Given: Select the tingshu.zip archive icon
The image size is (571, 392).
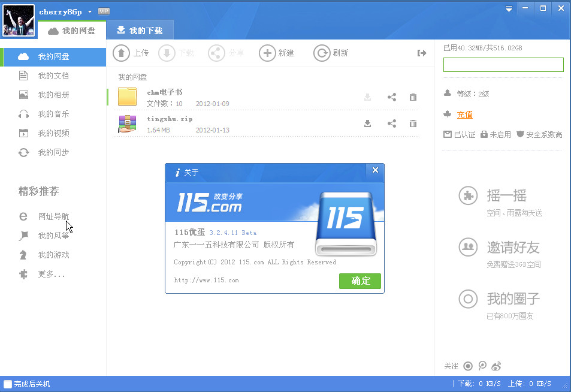Looking at the screenshot, I should coord(127,123).
